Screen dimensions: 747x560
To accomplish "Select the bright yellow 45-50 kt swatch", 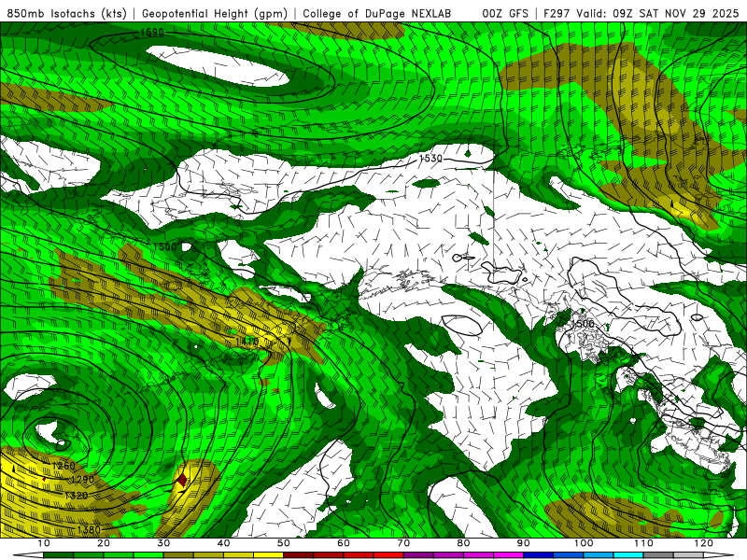I will click(x=268, y=555).
